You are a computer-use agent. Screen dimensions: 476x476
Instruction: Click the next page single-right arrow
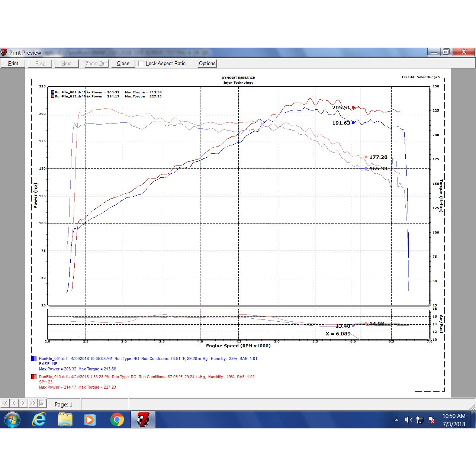(23, 403)
